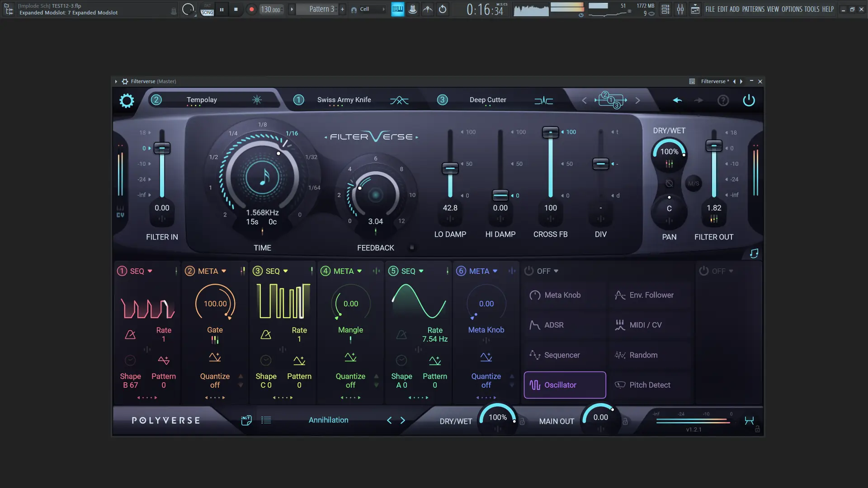Click the undo arrow in Filterverse

677,100
